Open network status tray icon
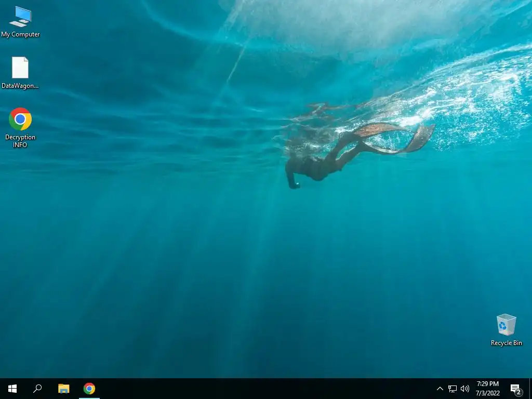 (x=453, y=389)
